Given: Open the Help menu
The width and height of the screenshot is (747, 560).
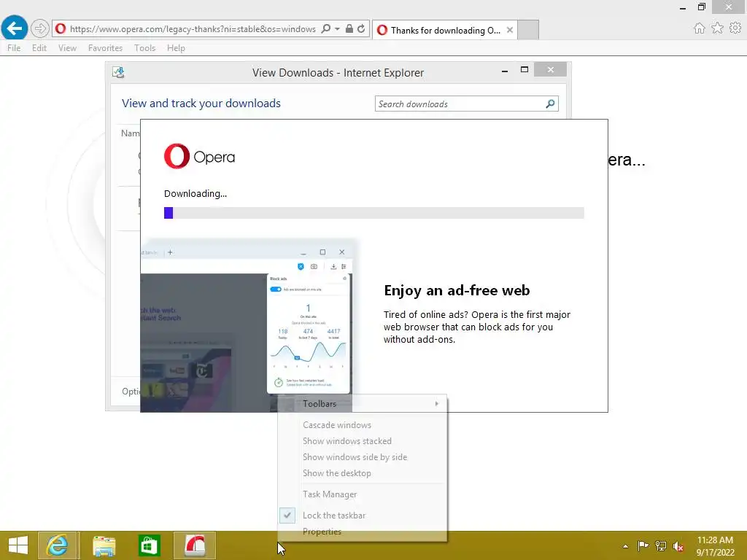Looking at the screenshot, I should [176, 48].
